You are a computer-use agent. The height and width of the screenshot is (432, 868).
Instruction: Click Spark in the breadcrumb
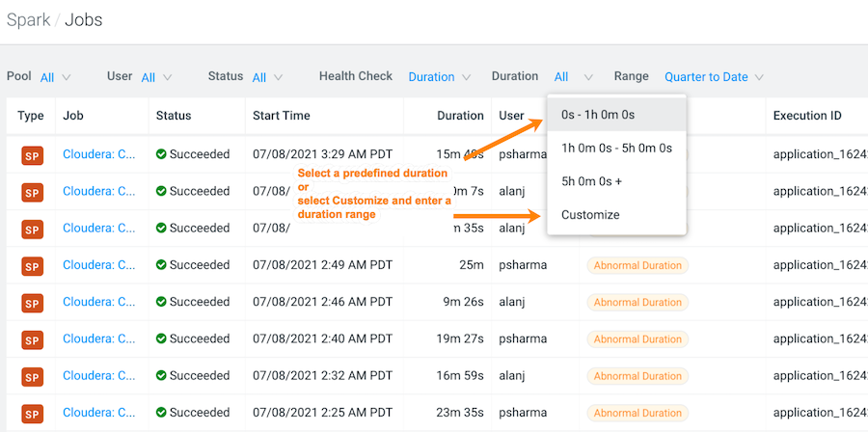pyautogui.click(x=28, y=20)
